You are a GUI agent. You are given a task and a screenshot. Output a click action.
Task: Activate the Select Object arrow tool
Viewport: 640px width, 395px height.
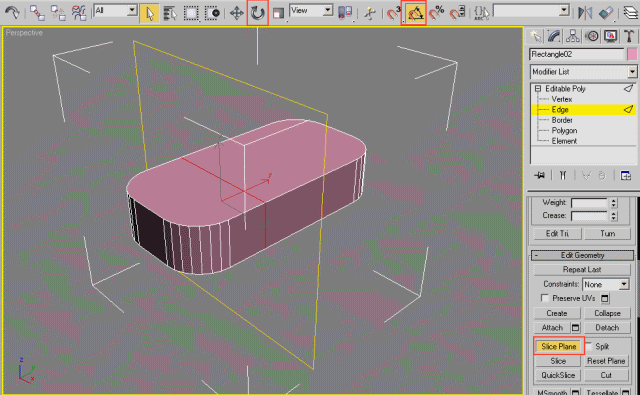pos(149,13)
